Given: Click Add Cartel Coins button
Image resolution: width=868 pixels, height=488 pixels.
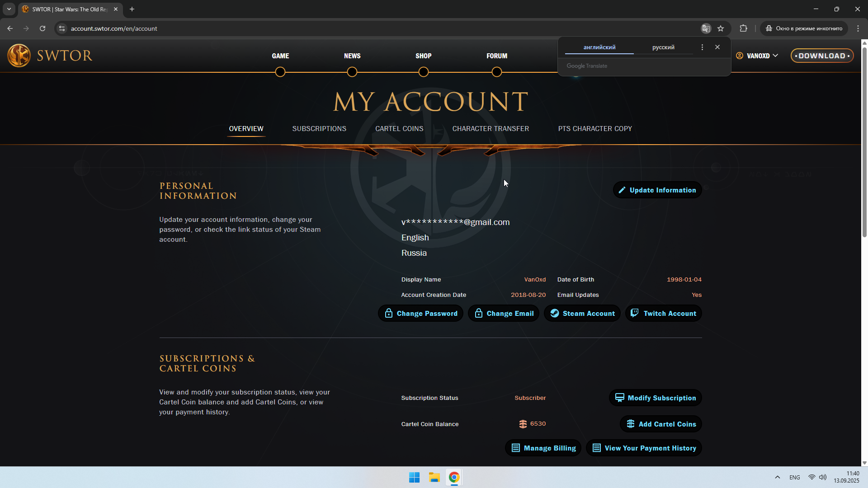Looking at the screenshot, I should pos(661,424).
